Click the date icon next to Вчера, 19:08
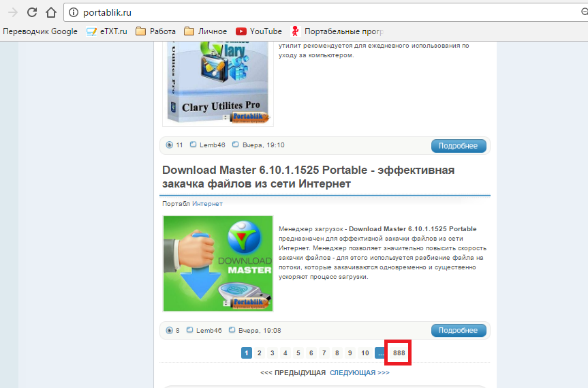 point(232,330)
